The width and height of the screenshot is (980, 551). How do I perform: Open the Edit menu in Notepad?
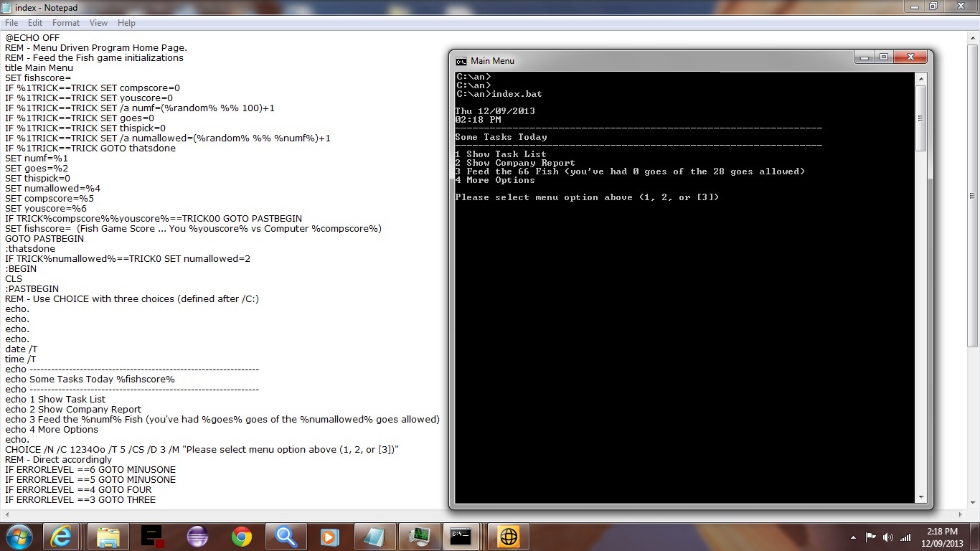(x=35, y=23)
